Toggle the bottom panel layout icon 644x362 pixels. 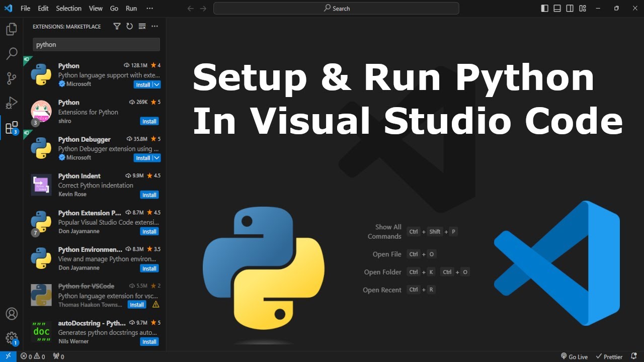tap(557, 8)
